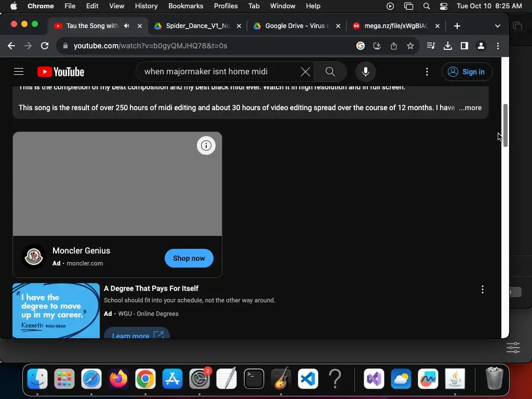Switch to Google Drive - Virus tab
This screenshot has width=532, height=399.
click(297, 26)
